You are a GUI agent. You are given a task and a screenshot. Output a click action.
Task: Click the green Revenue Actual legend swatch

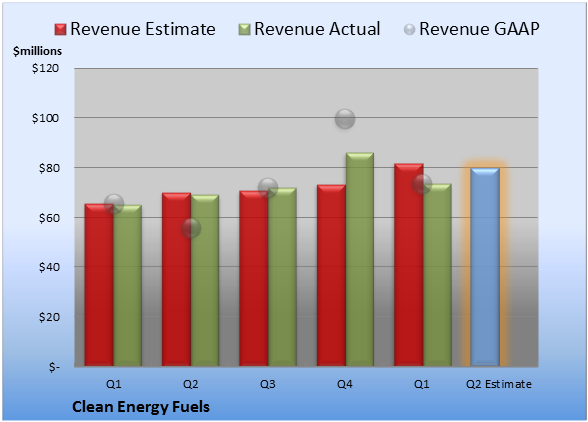(x=244, y=29)
